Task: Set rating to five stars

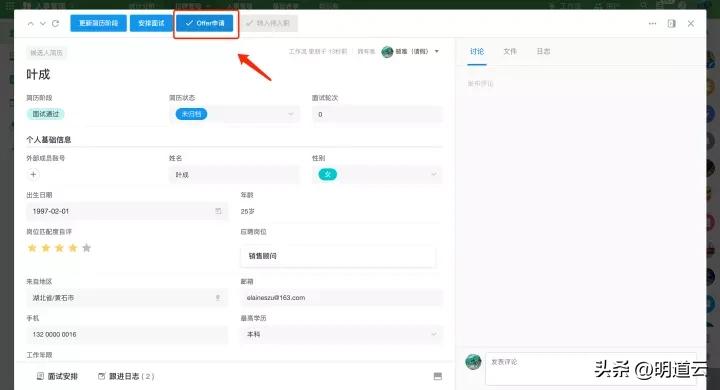Action: coord(86,248)
